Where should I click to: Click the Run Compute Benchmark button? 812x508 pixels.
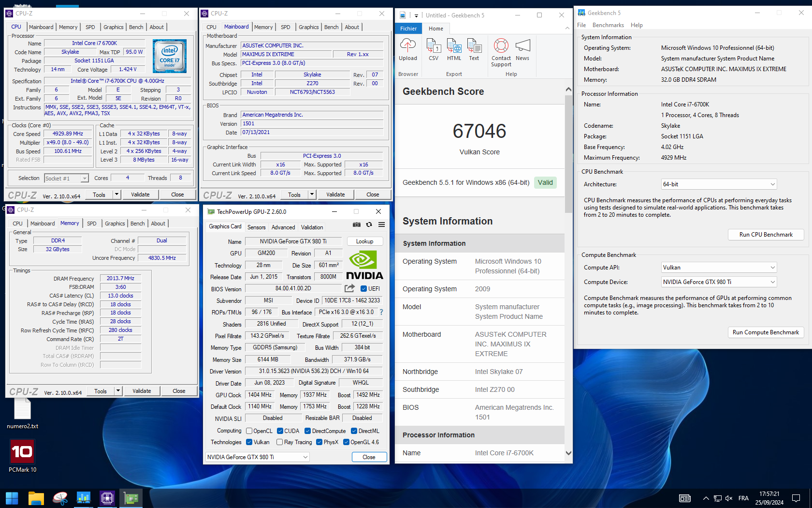[766, 332]
